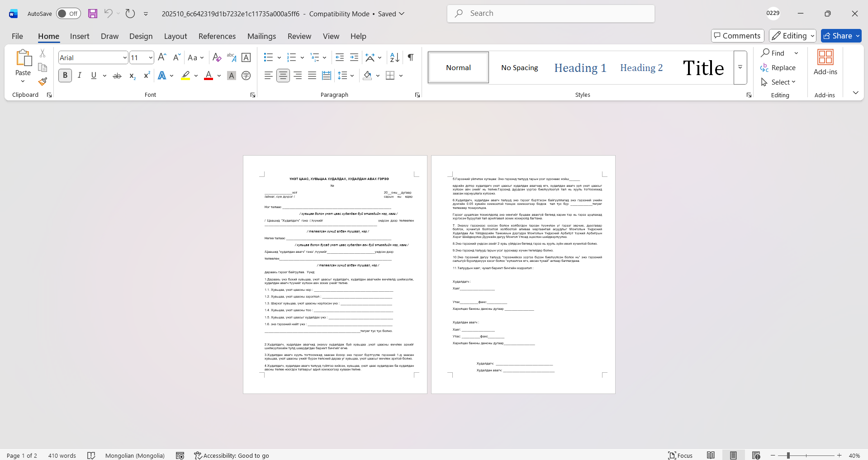Show paragraph marks with the pilcrow icon

point(410,57)
